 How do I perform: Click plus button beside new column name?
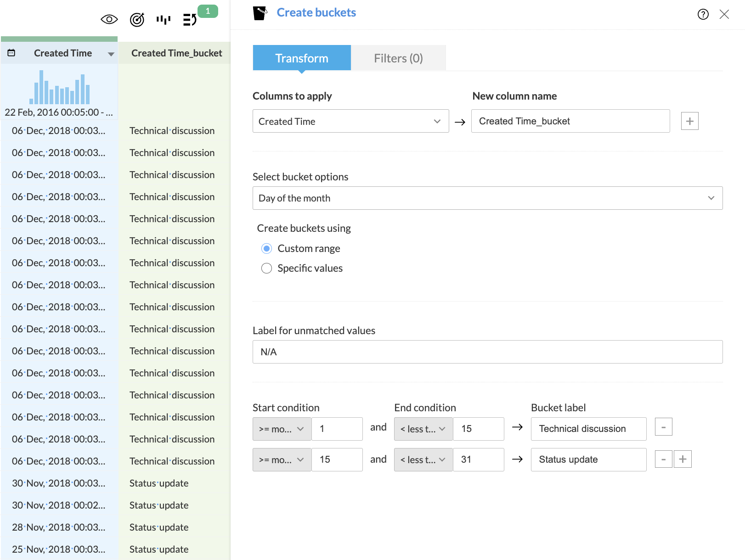pos(689,121)
